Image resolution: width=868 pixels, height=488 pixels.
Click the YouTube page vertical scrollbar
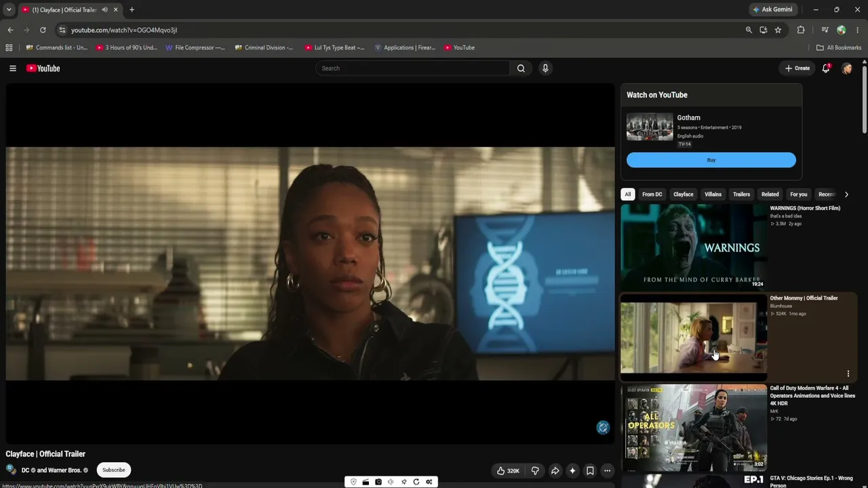click(865, 98)
